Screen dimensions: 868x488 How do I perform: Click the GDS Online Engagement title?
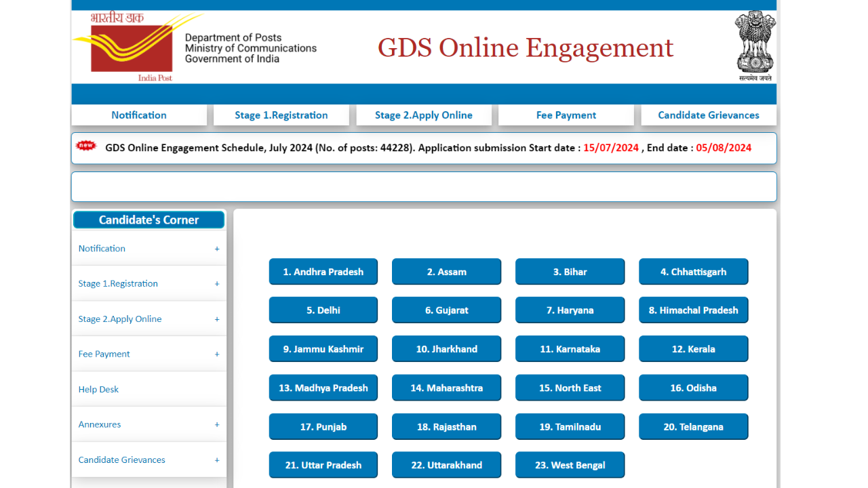pos(526,47)
